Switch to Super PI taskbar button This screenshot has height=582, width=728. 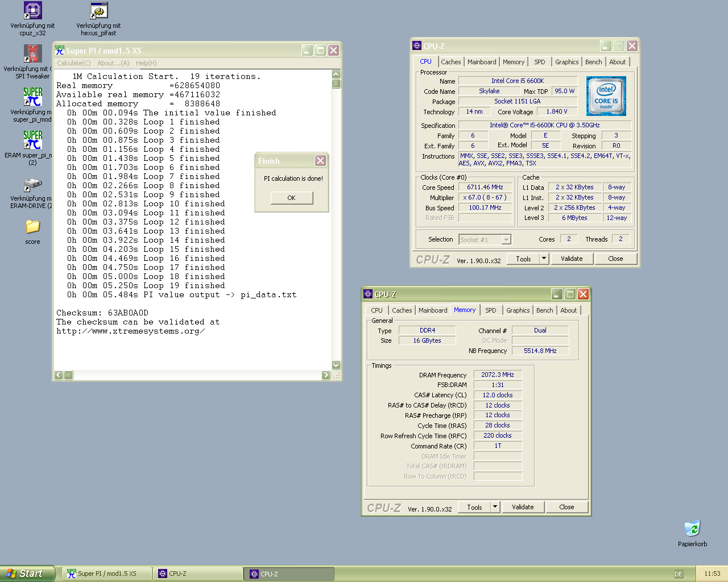[x=107, y=574]
